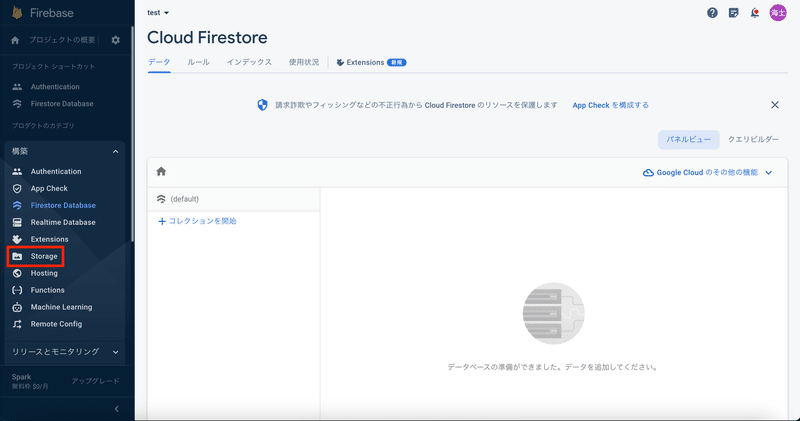Collapse the sidebar with the bottom chevron
The image size is (800, 421).
116,409
